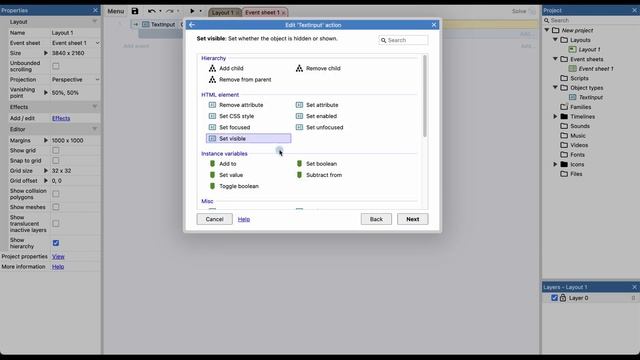640x360 pixels.
Task: Toggle Unbounded scrolling checkbox
Action: (x=56, y=66)
